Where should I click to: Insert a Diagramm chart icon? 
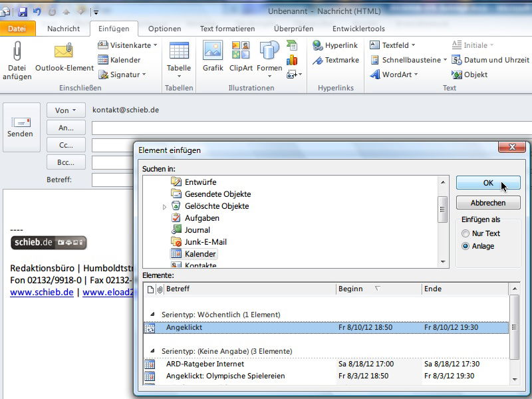coord(292,60)
